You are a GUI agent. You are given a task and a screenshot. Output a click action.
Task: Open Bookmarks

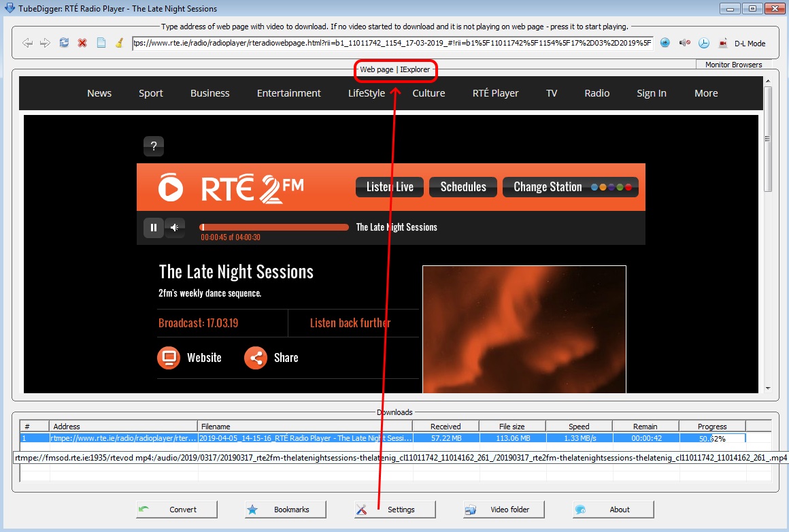pyautogui.click(x=285, y=510)
